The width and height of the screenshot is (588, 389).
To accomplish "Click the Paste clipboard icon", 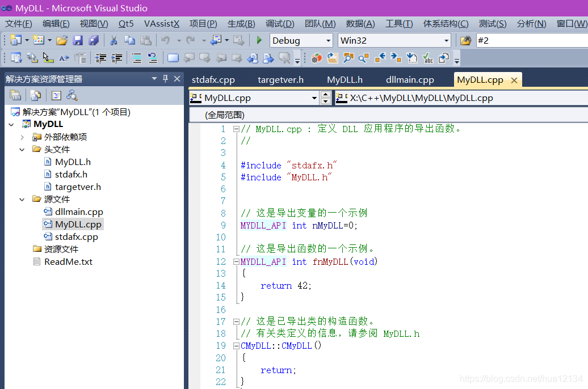I will pos(146,40).
